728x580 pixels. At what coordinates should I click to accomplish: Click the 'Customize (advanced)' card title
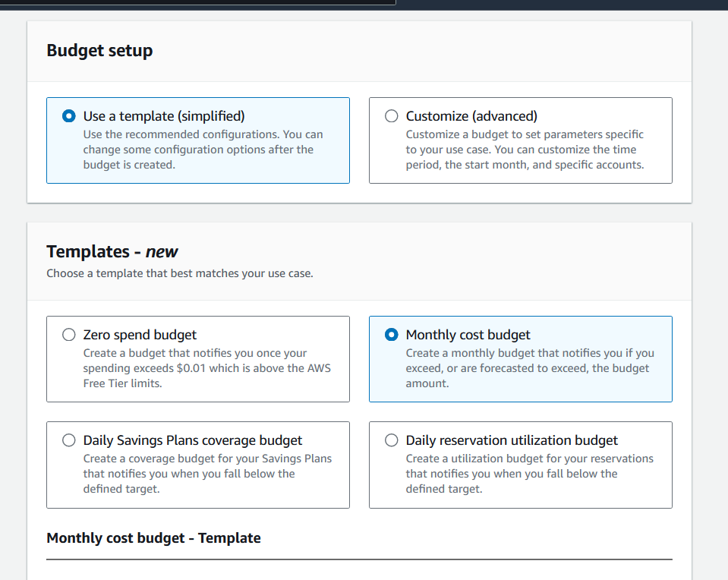click(471, 116)
